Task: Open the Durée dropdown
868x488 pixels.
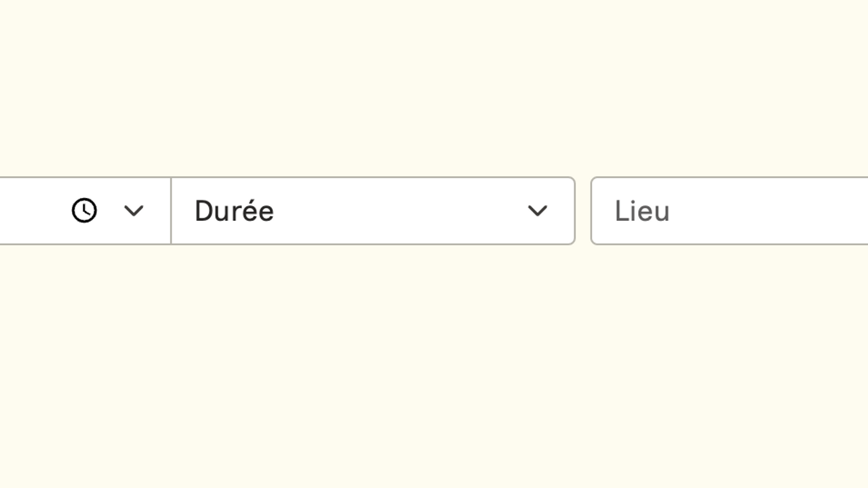Action: 359,211
